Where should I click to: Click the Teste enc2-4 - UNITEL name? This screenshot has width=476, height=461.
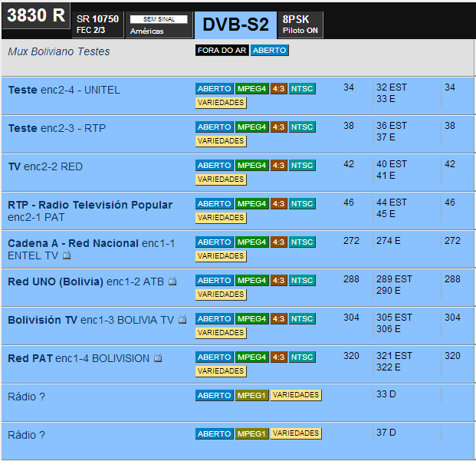coord(64,90)
